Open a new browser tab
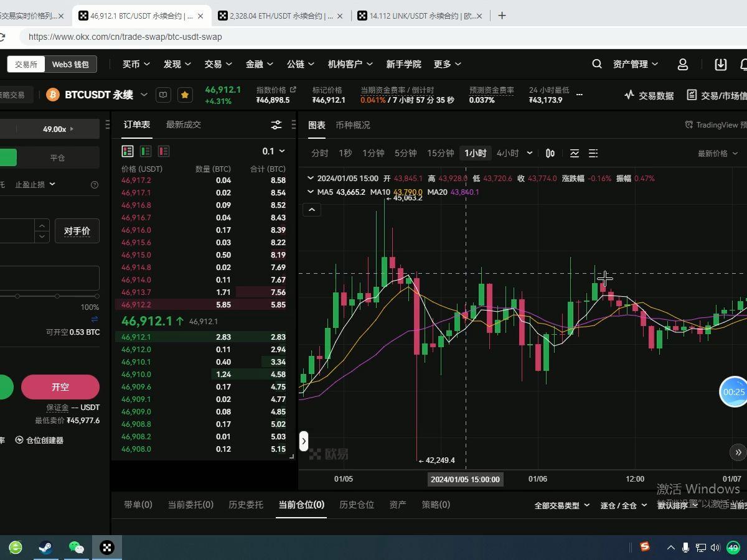This screenshot has height=560, width=747. point(502,16)
